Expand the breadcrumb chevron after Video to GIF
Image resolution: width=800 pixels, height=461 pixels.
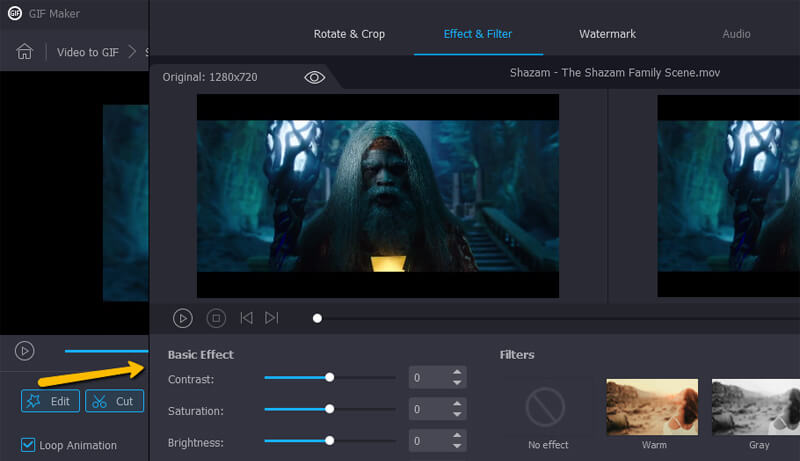(132, 52)
